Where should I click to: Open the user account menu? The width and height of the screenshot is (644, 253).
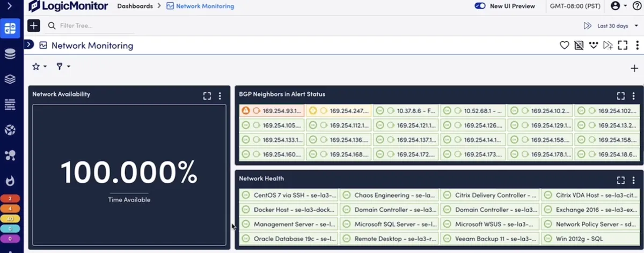click(x=618, y=6)
